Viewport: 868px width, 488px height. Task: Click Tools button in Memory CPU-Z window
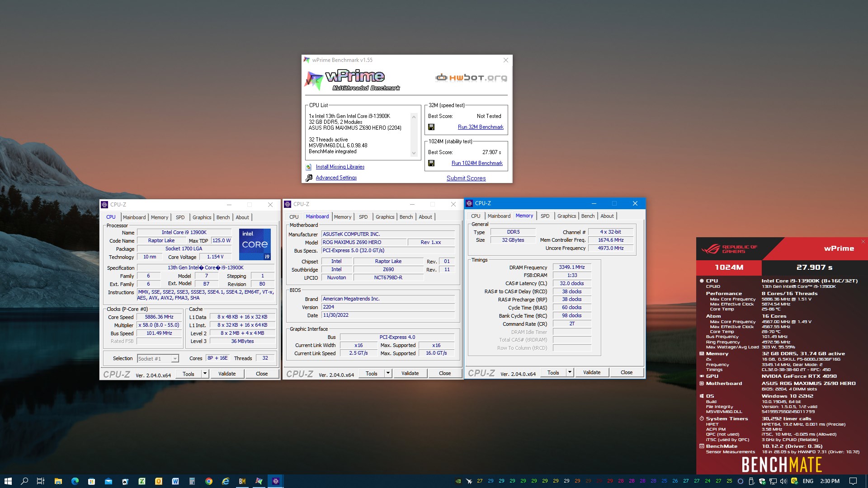553,372
